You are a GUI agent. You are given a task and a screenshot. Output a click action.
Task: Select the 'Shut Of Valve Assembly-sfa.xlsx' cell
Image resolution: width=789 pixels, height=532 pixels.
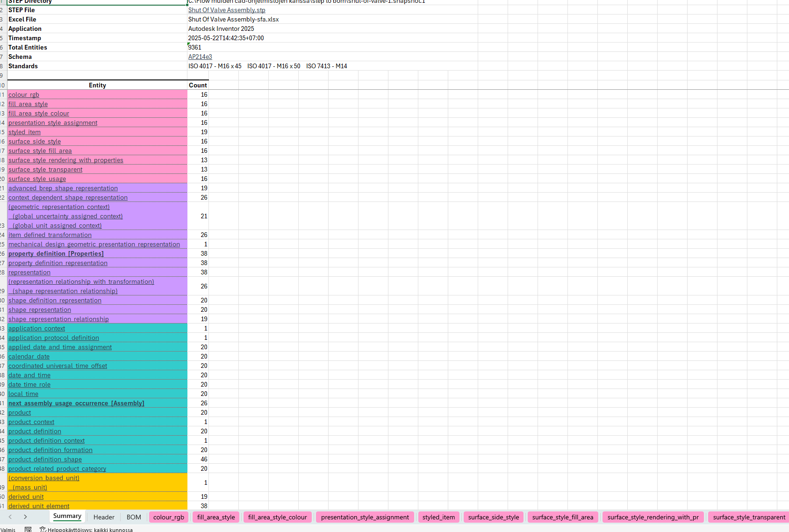[x=233, y=19]
